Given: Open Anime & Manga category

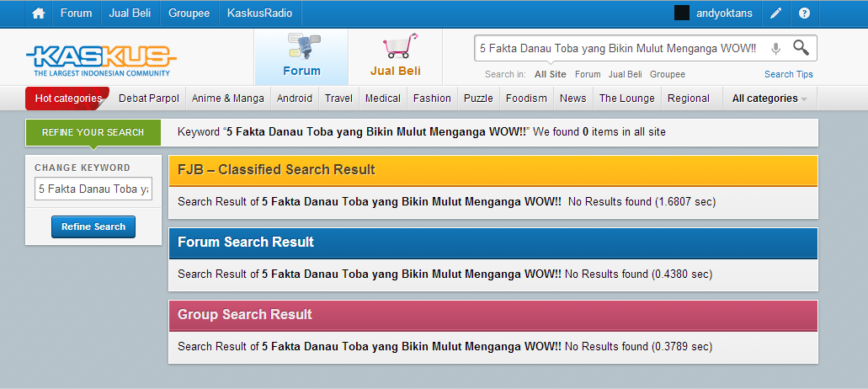Looking at the screenshot, I should 228,99.
